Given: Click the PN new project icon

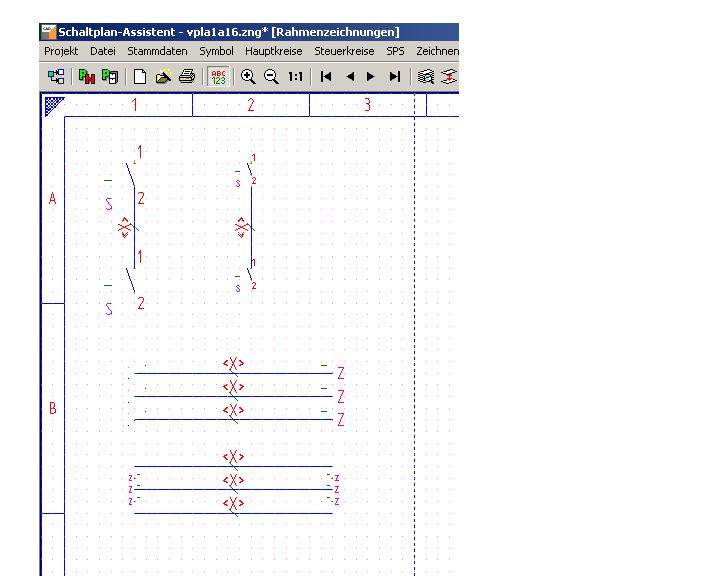Looking at the screenshot, I should 86,76.
